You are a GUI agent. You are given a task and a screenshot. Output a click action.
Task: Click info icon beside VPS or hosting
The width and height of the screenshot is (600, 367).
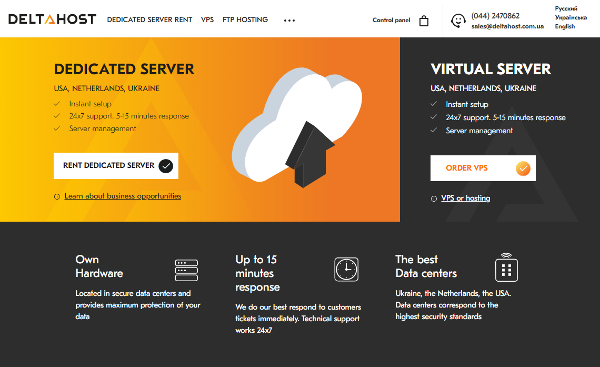click(434, 199)
